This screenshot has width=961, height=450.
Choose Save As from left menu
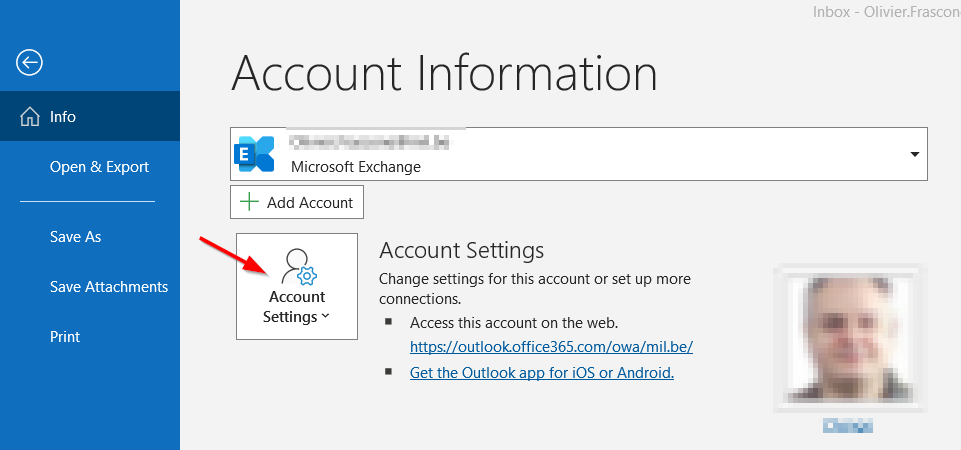coord(76,237)
